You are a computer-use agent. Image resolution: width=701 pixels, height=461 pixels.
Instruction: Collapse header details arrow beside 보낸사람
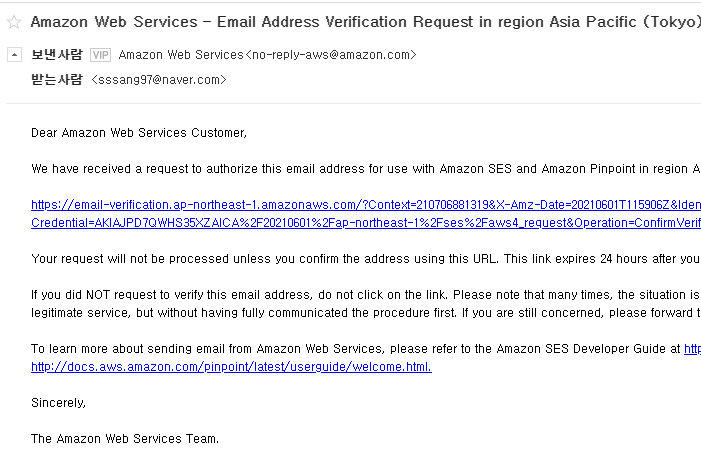pyautogui.click(x=15, y=55)
